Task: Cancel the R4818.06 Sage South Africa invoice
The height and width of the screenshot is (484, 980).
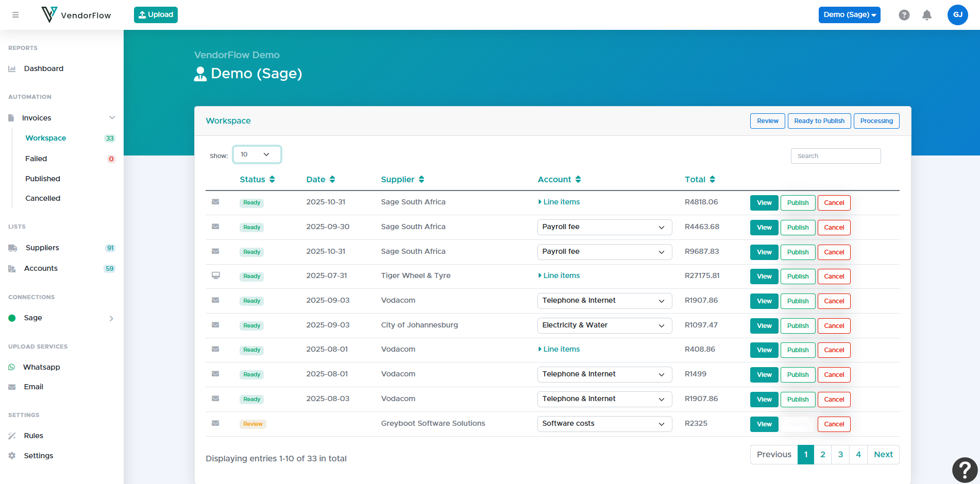Action: click(834, 203)
